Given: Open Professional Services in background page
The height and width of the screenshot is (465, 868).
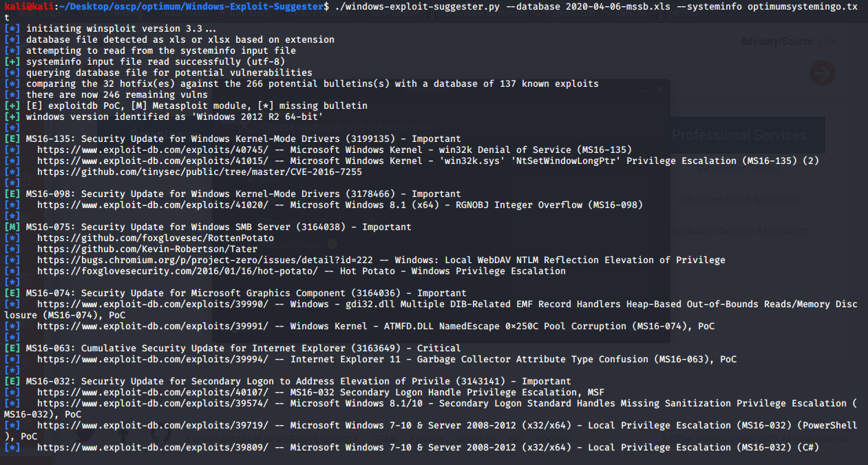Looking at the screenshot, I should [x=739, y=135].
